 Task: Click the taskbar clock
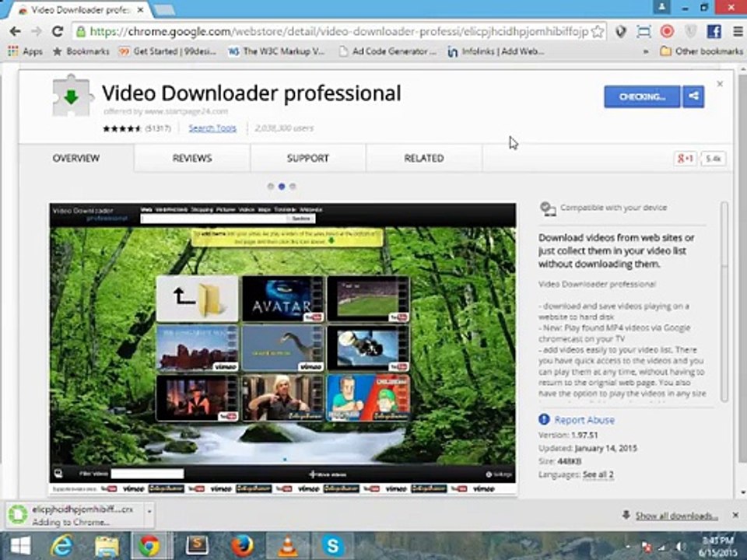tap(718, 547)
